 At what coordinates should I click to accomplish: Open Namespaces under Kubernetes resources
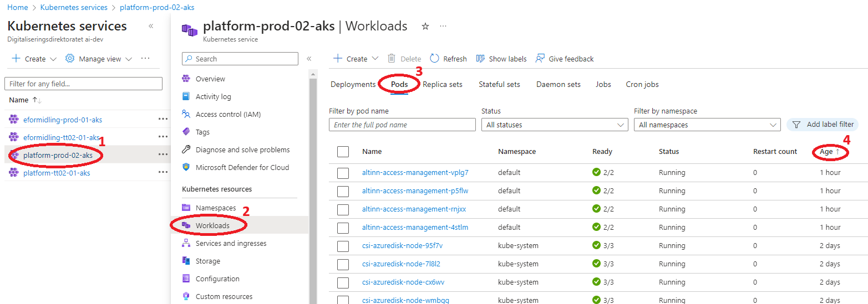pos(216,208)
